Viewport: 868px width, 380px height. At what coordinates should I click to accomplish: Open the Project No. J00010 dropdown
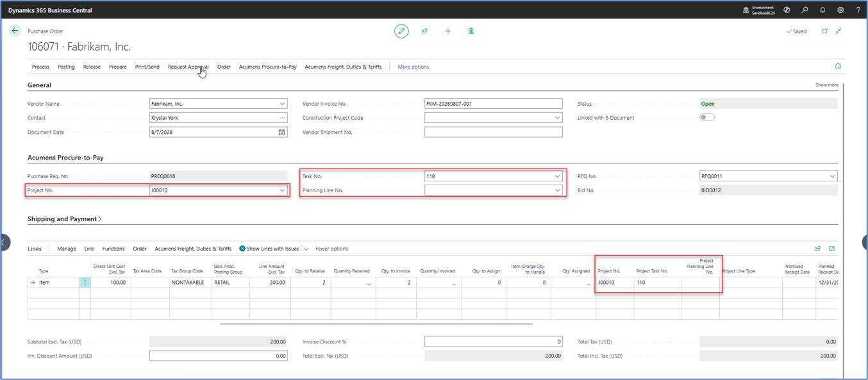[282, 190]
